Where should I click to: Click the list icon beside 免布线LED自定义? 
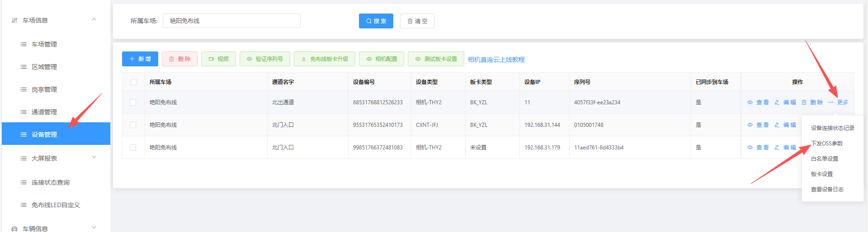pyautogui.click(x=24, y=205)
